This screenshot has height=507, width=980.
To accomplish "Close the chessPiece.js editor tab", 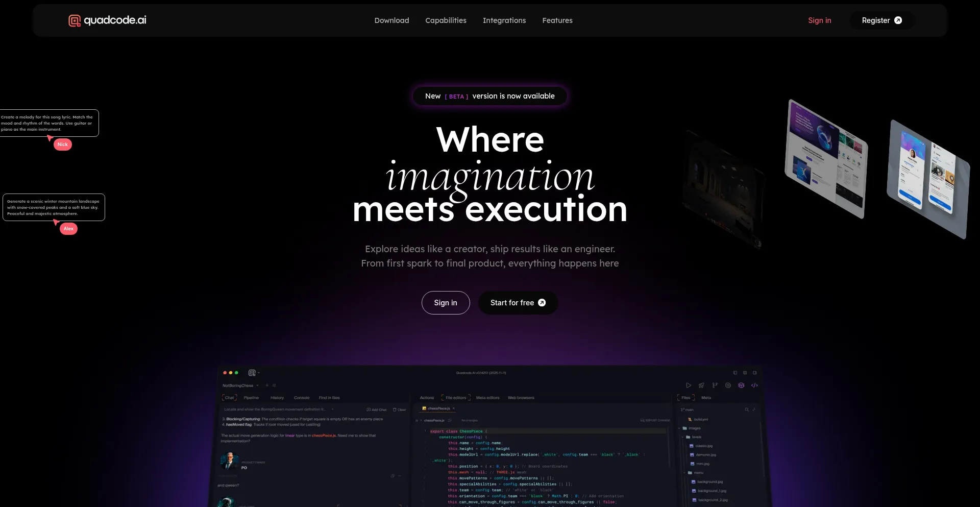I will (453, 408).
